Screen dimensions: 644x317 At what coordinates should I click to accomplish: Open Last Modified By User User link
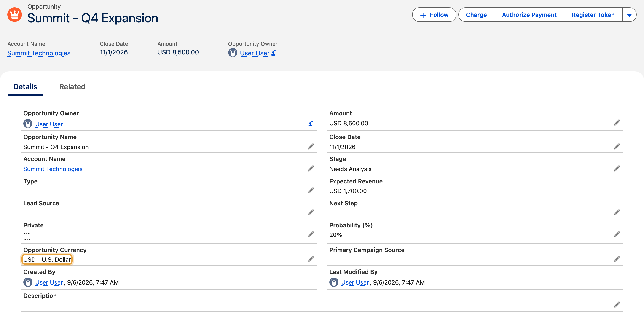pos(355,282)
